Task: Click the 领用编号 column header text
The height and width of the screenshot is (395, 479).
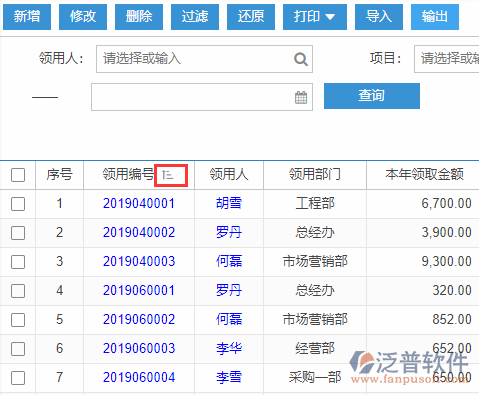Action: point(128,174)
